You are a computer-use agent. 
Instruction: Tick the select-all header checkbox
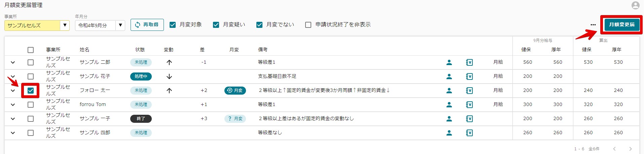point(31,50)
